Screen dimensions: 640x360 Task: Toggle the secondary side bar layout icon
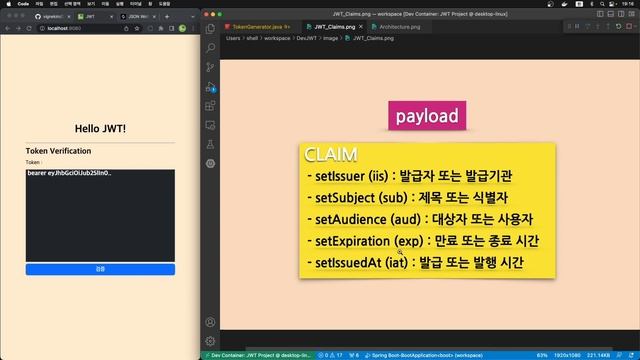621,14
